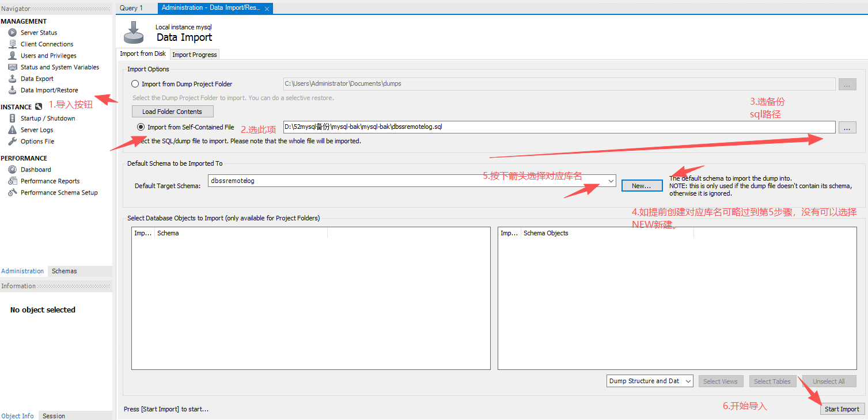Image resolution: width=868 pixels, height=420 pixels.
Task: Select Import from Dump Project Folder option
Action: click(135, 84)
